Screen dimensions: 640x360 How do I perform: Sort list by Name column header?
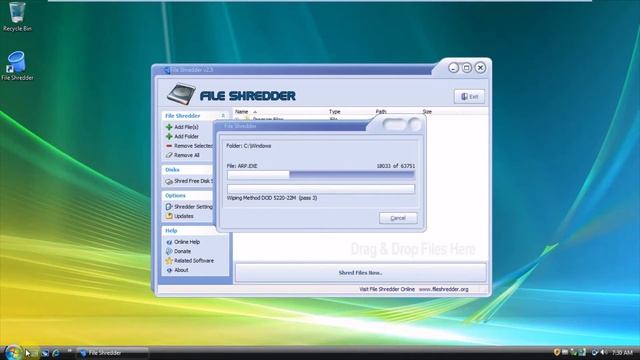(242, 111)
